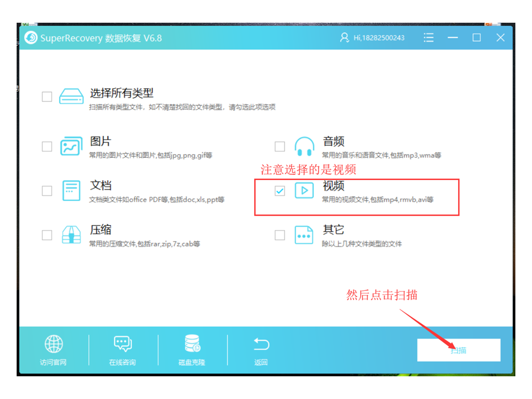The width and height of the screenshot is (532, 399).
Task: Click the description mentioning rar,zip,7z,cab
Action: click(145, 244)
